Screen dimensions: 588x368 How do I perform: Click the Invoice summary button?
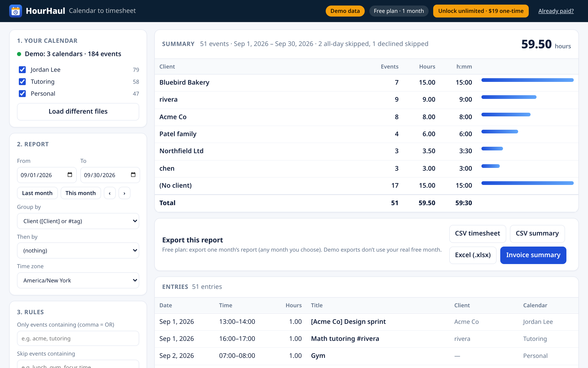pos(533,255)
